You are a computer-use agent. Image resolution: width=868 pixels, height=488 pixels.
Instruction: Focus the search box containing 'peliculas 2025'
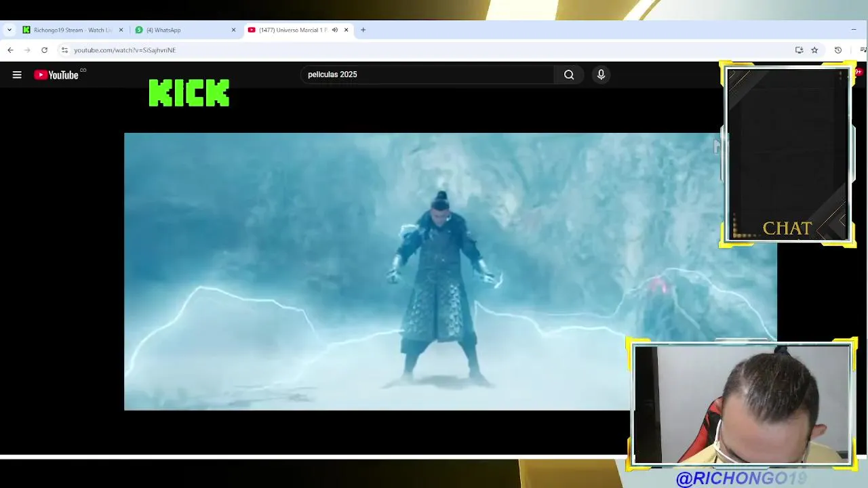(x=427, y=75)
